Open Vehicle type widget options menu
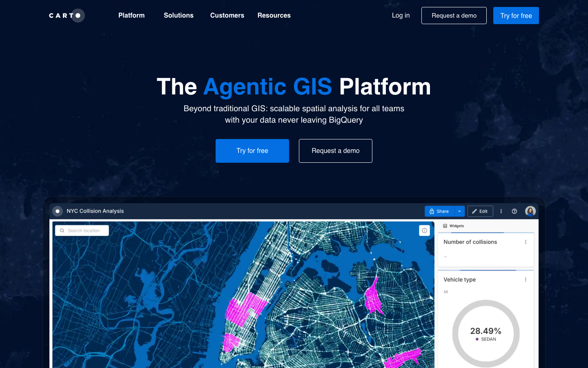The height and width of the screenshot is (368, 588). pos(526,280)
